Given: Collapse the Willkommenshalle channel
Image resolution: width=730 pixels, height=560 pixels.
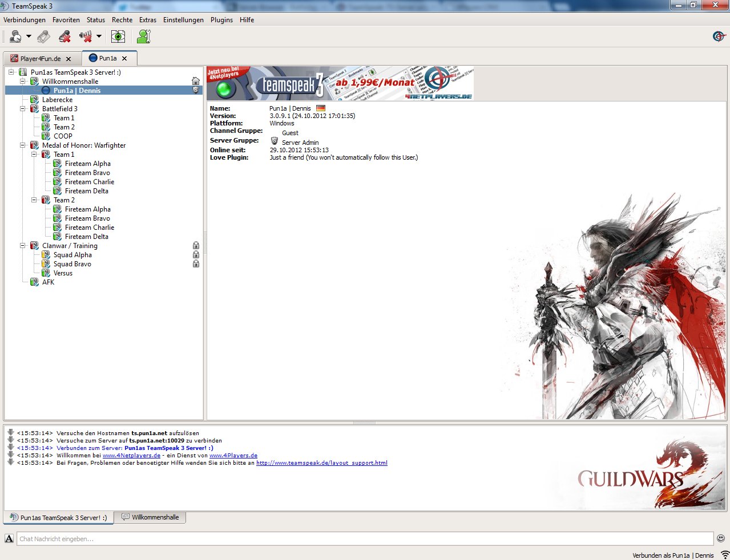Looking at the screenshot, I should click(23, 82).
